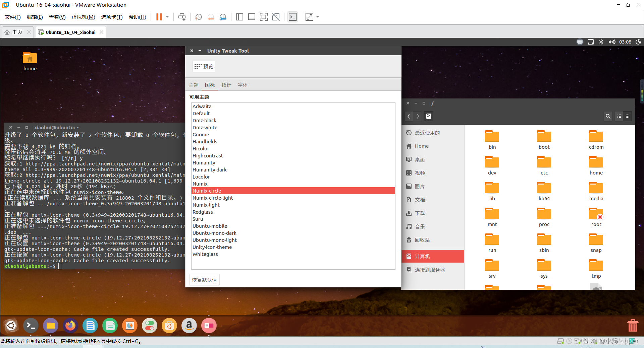Open VMware console view icon
The height and width of the screenshot is (348, 644).
tap(292, 17)
